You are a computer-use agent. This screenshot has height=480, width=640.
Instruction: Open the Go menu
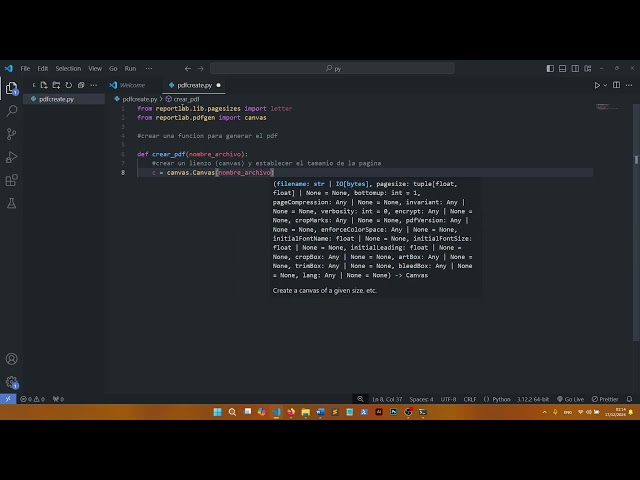tap(113, 69)
